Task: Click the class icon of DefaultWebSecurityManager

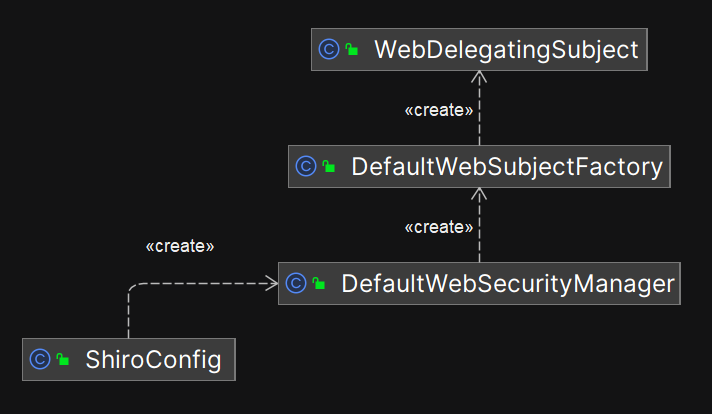Action: (x=295, y=284)
